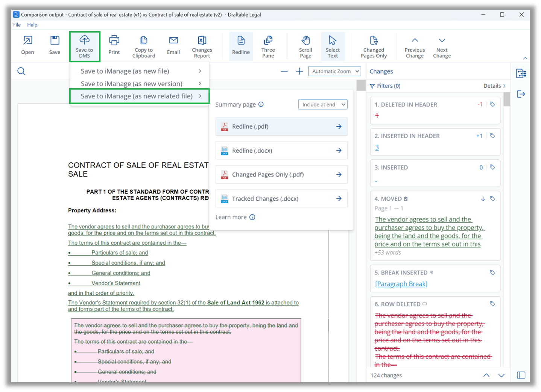This screenshot has height=392, width=541.
Task: Activate the Select Text tool
Action: 333,46
